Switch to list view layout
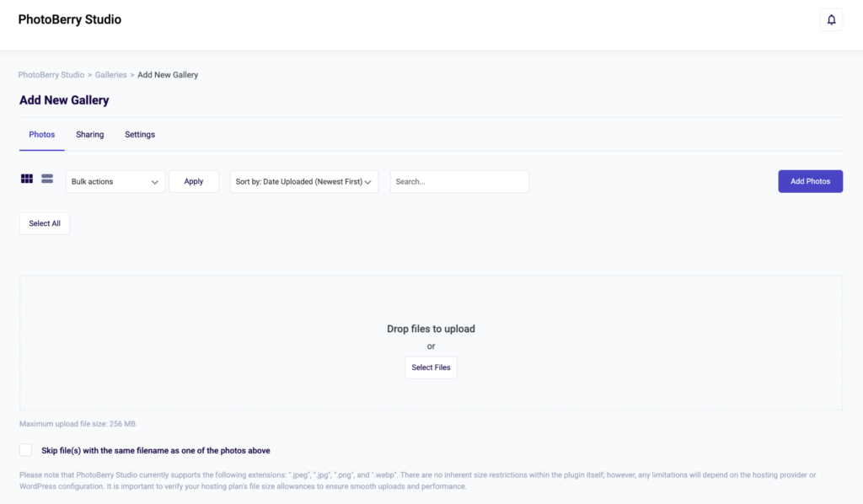This screenshot has width=863, height=504. (x=47, y=179)
